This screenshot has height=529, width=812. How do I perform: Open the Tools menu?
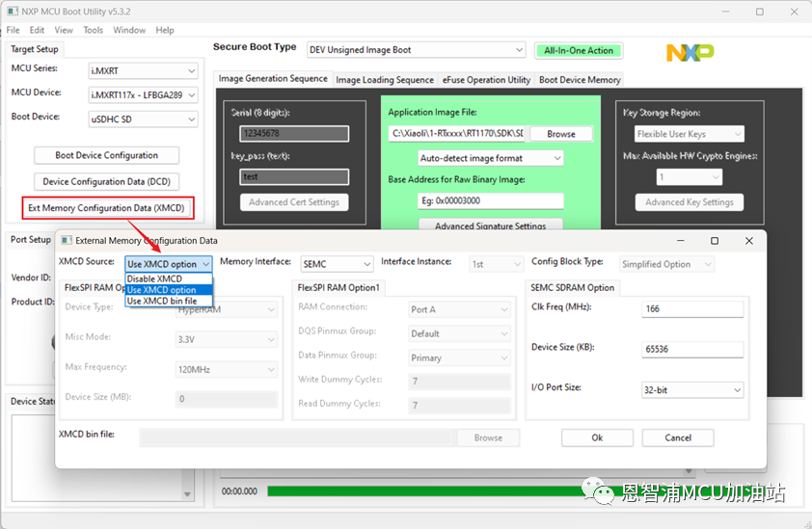[x=94, y=30]
